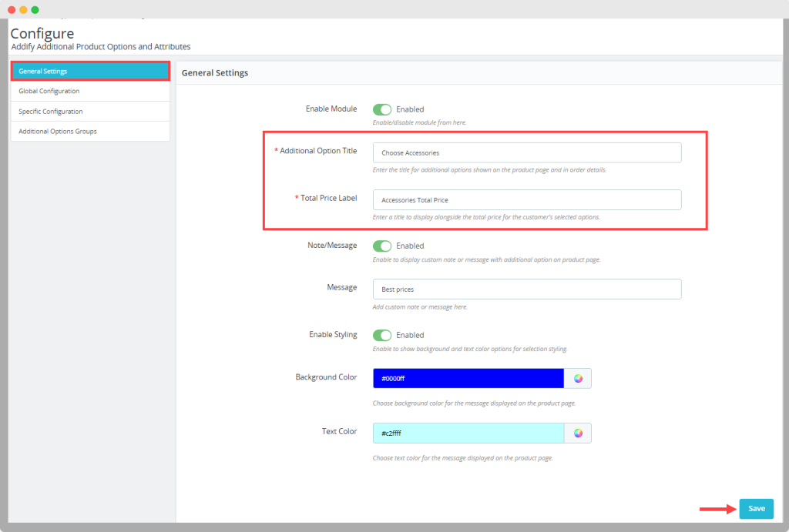Switch off the Enable Styling toggle
Screen dimensions: 789x532
tap(382, 335)
